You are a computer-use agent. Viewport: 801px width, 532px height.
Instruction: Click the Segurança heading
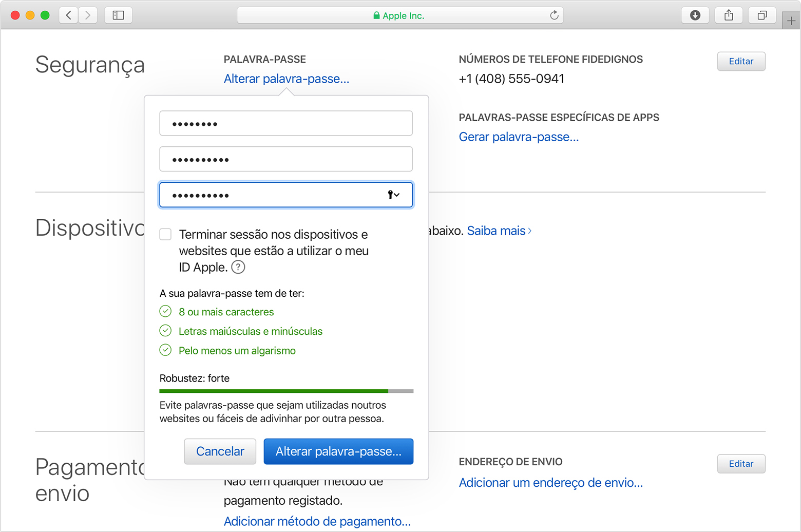pyautogui.click(x=90, y=65)
